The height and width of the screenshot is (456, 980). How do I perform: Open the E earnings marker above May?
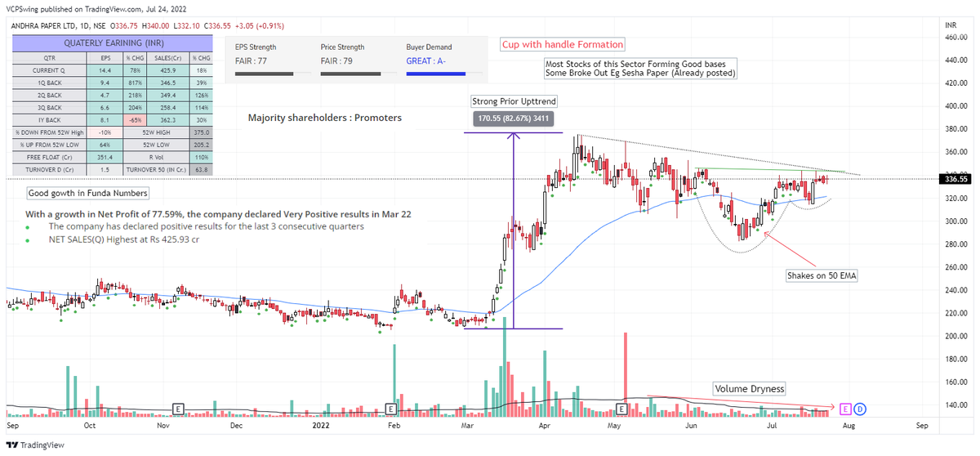[x=622, y=408]
